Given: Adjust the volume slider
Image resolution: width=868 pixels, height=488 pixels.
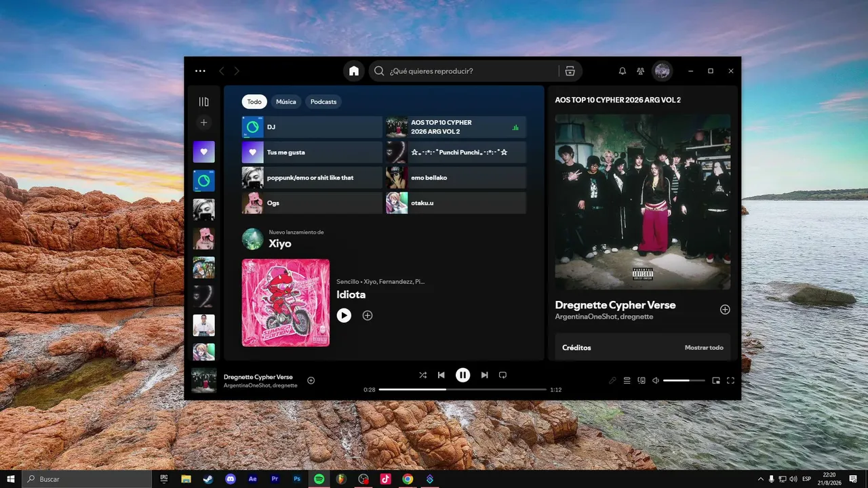Looking at the screenshot, I should point(683,380).
